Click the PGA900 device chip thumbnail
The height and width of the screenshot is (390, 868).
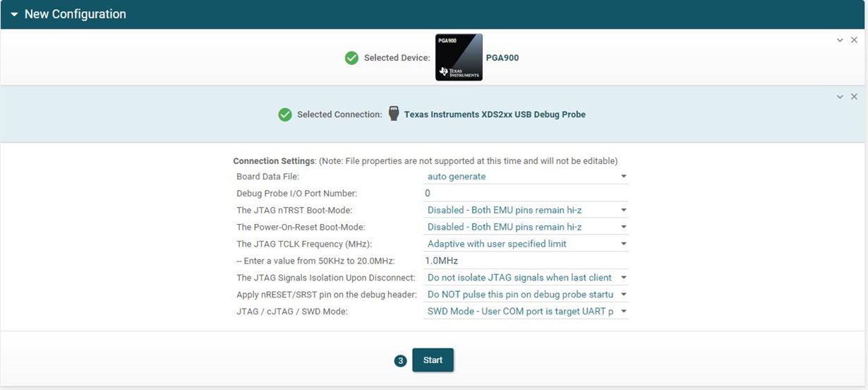point(459,57)
